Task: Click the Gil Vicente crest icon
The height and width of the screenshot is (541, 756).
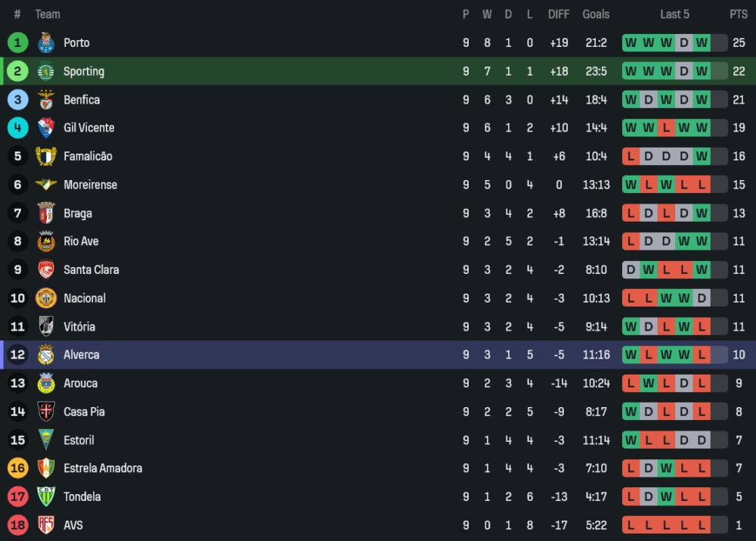Action: (46, 128)
